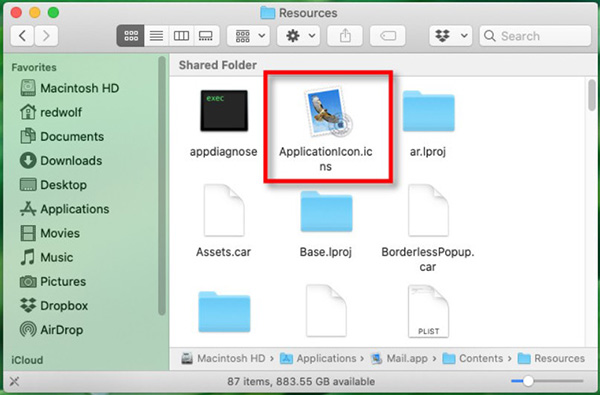Click the Edit Tags toolbar icon

click(x=388, y=36)
